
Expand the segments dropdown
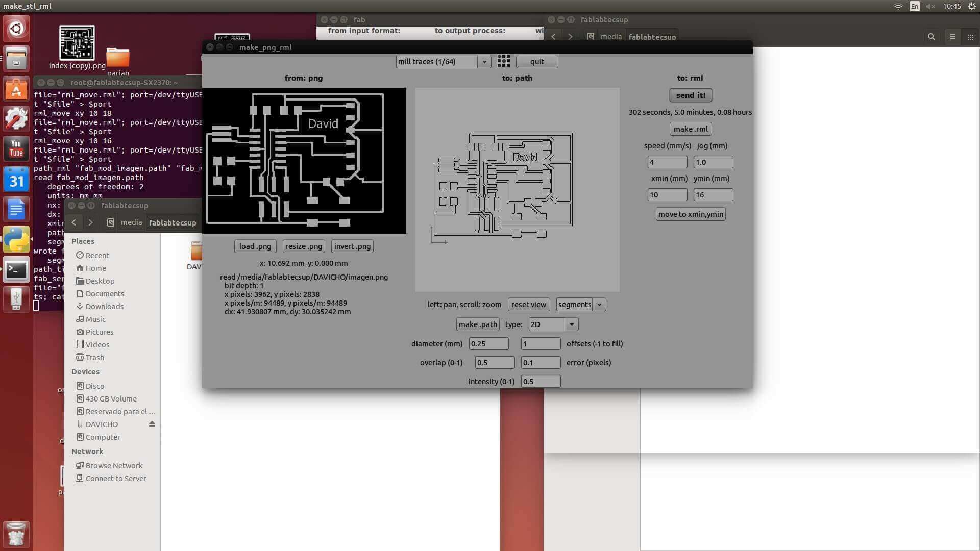pyautogui.click(x=580, y=305)
